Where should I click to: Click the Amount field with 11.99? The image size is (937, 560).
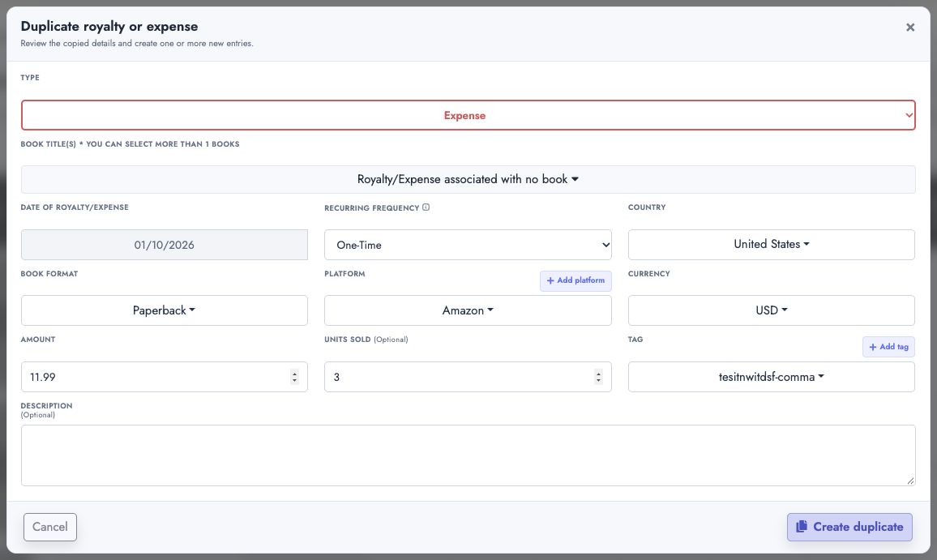[165, 377]
